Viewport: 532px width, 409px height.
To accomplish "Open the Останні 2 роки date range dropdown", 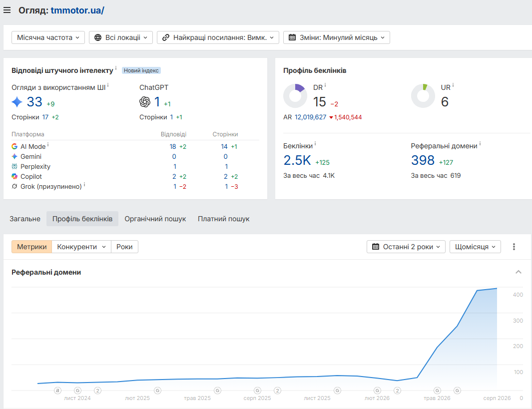I will pos(406,247).
